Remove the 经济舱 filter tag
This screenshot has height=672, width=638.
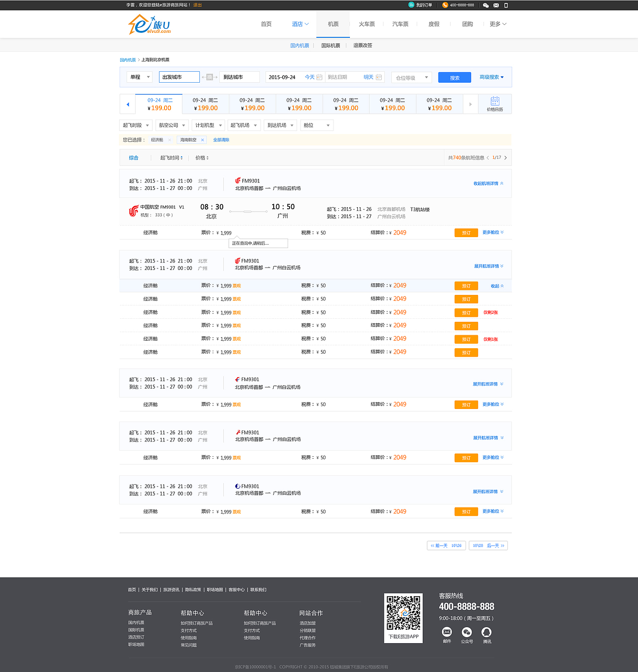[169, 140]
